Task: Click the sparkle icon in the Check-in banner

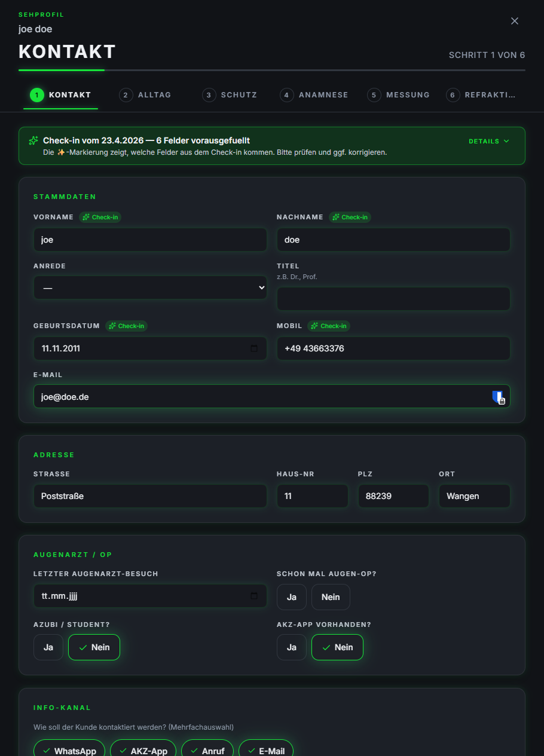Action: tap(33, 141)
